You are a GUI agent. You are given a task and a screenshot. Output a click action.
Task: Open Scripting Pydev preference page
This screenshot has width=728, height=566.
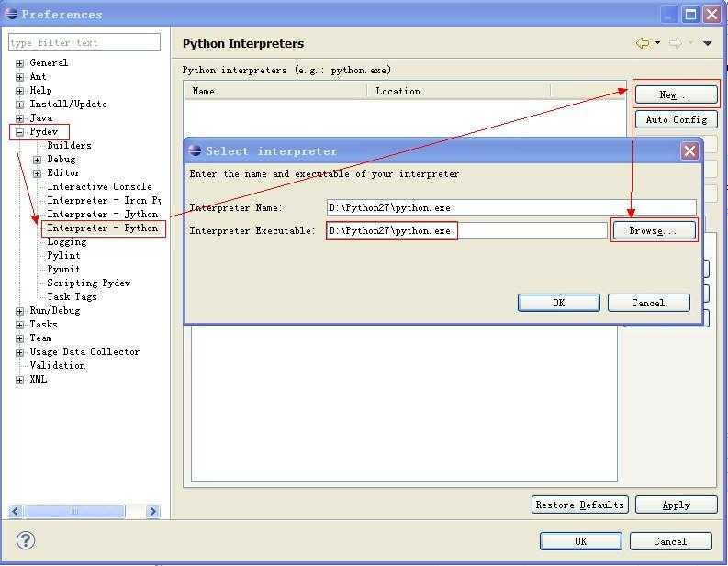point(89,283)
